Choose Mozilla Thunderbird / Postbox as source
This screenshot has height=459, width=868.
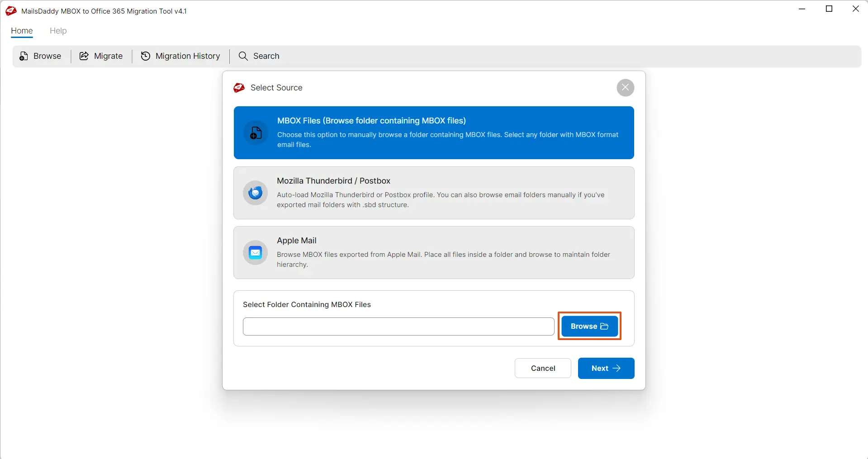pos(433,193)
